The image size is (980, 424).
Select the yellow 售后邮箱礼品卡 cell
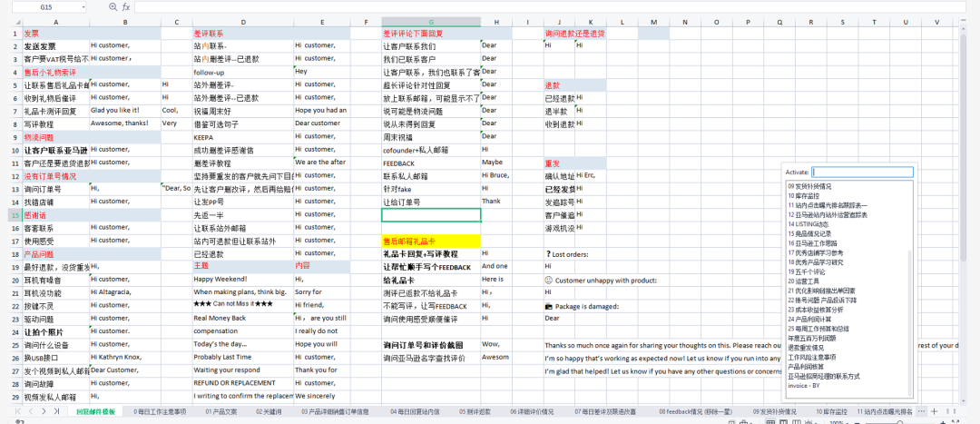pos(431,241)
